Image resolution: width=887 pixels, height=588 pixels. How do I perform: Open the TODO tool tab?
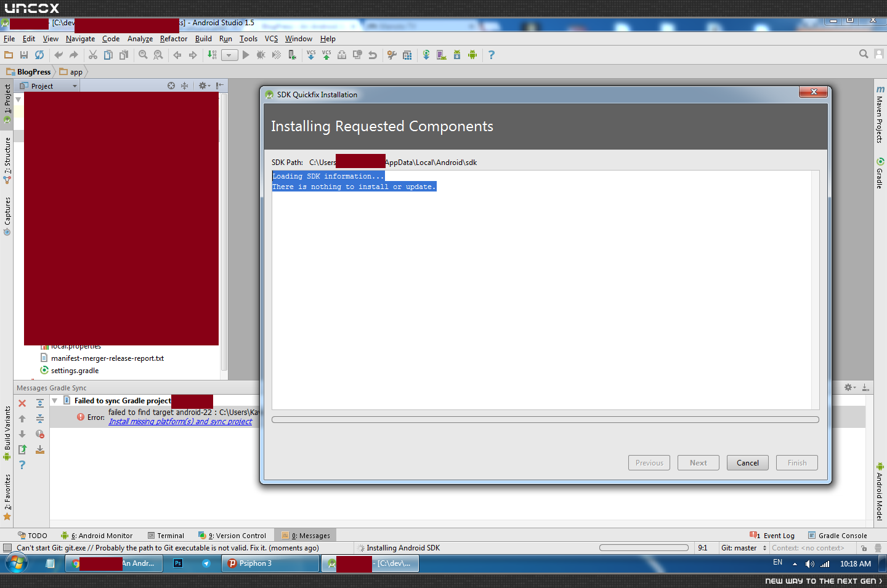coord(33,536)
